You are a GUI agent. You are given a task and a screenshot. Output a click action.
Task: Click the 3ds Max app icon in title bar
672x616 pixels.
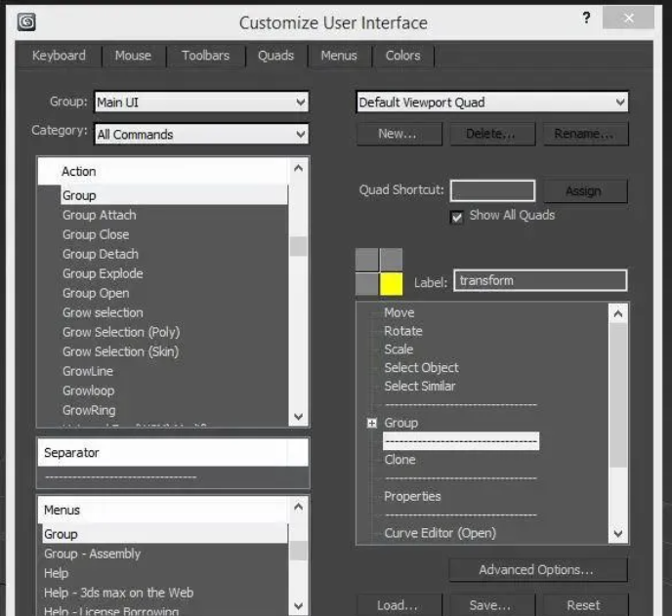pyautogui.click(x=27, y=21)
